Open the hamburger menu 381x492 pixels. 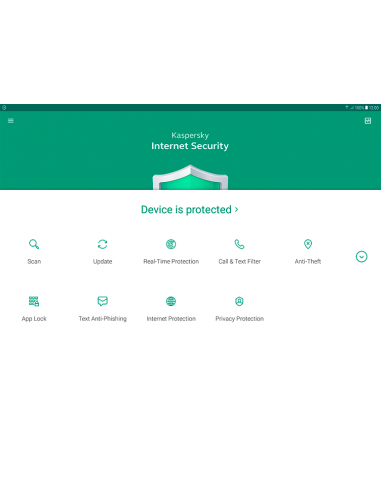click(x=11, y=121)
